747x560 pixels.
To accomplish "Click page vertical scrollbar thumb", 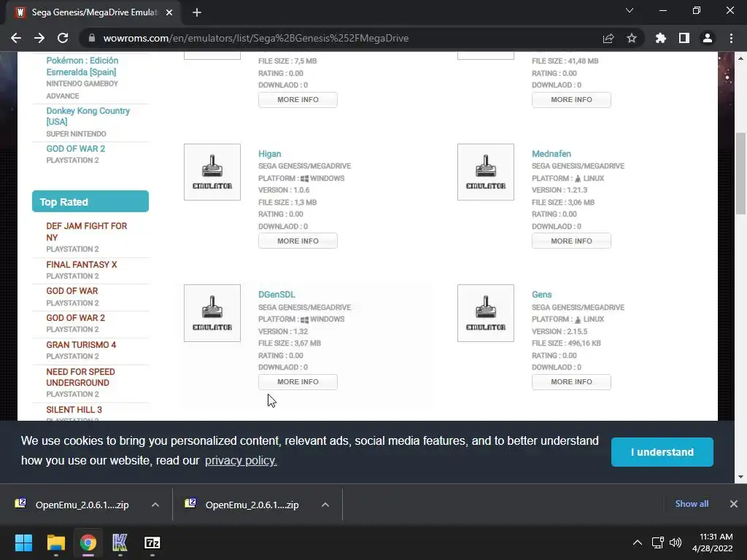I will tap(740, 174).
